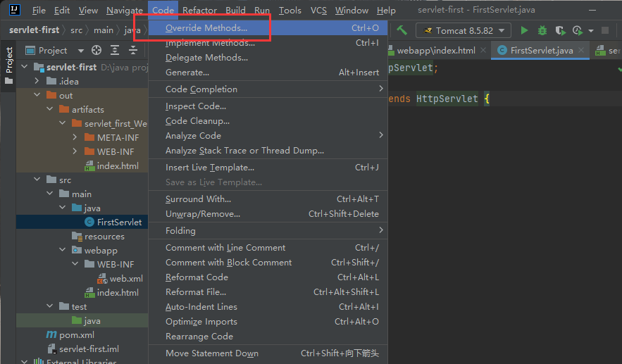The height and width of the screenshot is (364, 622).
Task: Click Collapse All icon in Project panel
Action: click(132, 51)
